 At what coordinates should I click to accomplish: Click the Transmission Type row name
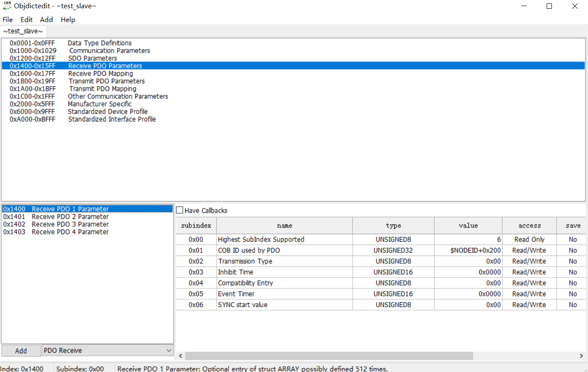[245, 261]
